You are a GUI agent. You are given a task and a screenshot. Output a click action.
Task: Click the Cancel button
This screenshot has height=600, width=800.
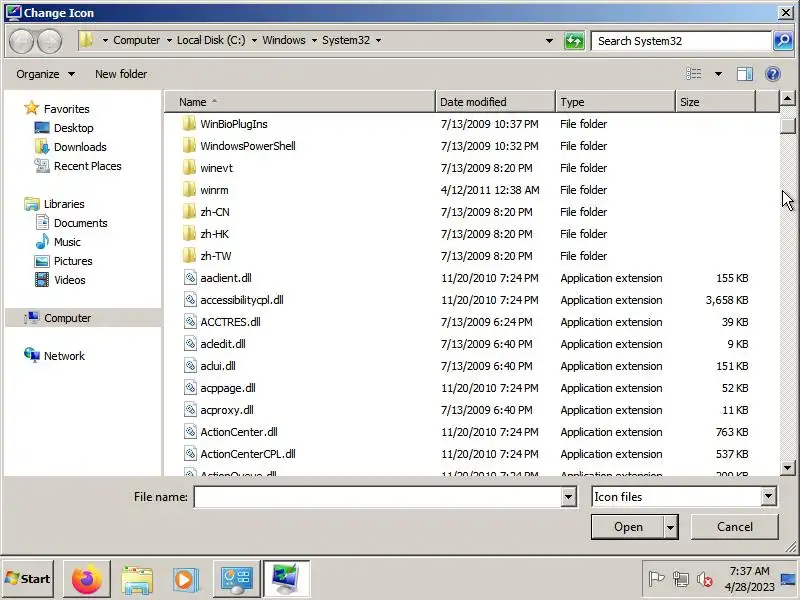point(735,527)
